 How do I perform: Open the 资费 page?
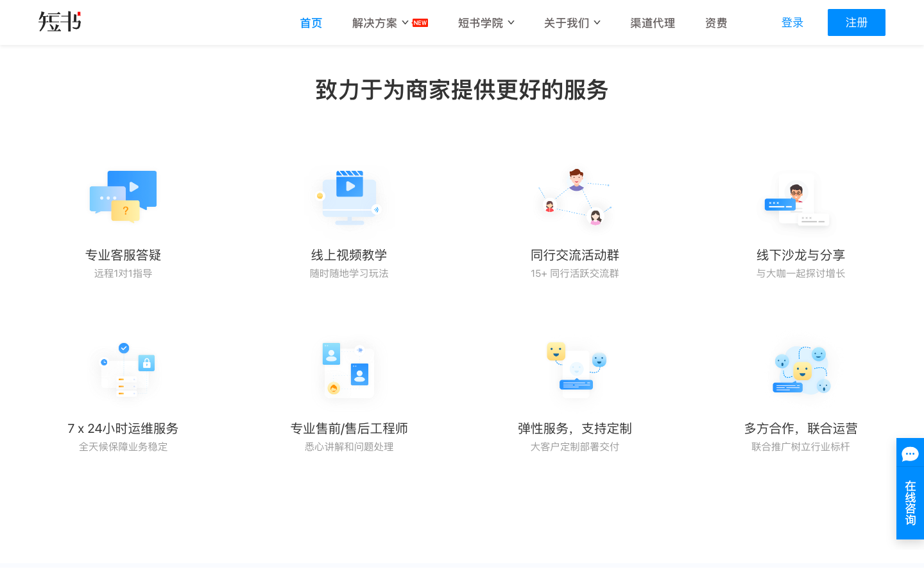pyautogui.click(x=716, y=22)
